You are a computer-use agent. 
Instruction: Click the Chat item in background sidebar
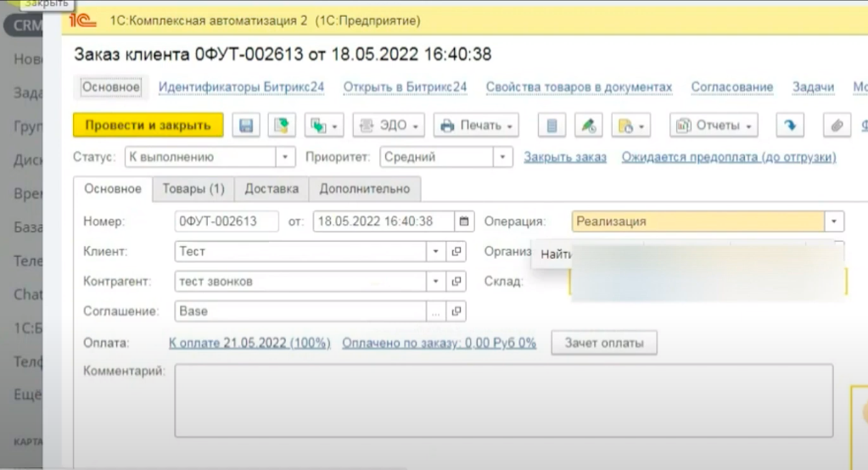point(28,294)
